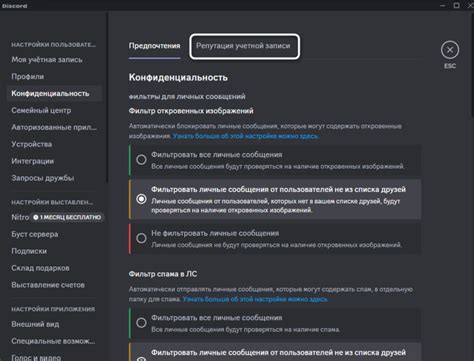Open Семейный центр section
The width and height of the screenshot is (474, 361).
tap(41, 110)
